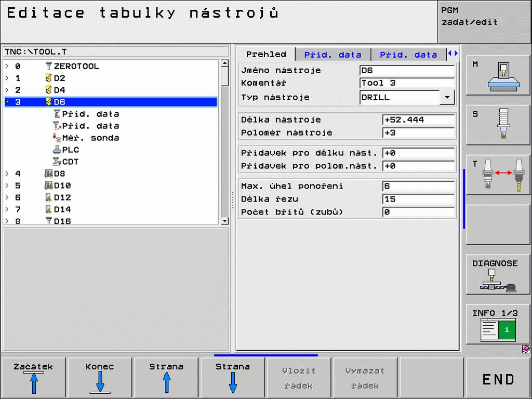This screenshot has height=399, width=532.
Task: Expand tool 0 ZEROTOOL node
Action: pyautogui.click(x=7, y=66)
